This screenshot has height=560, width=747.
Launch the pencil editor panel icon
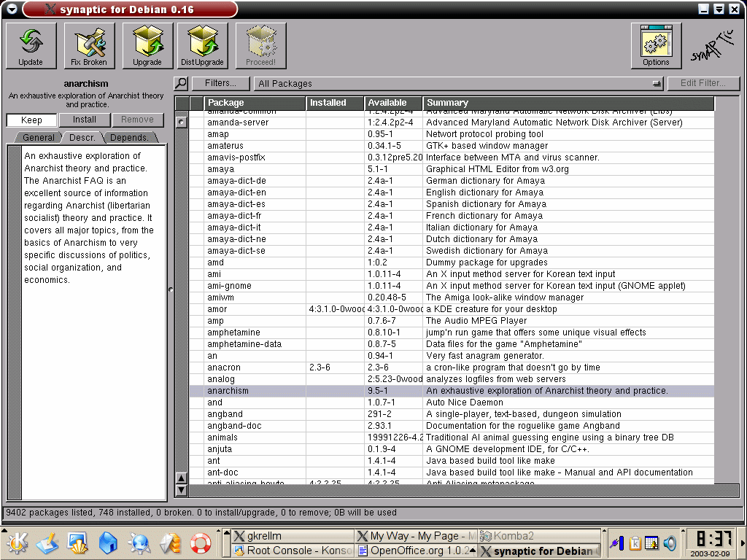click(x=47, y=542)
